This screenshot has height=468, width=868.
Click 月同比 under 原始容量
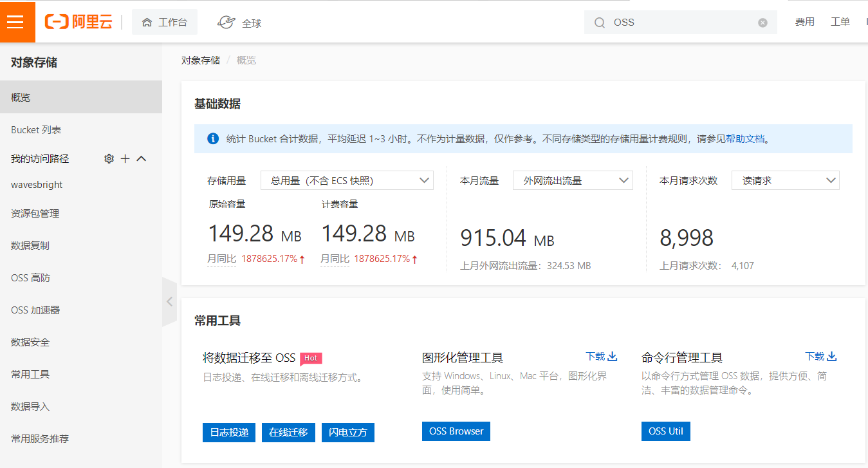click(221, 259)
